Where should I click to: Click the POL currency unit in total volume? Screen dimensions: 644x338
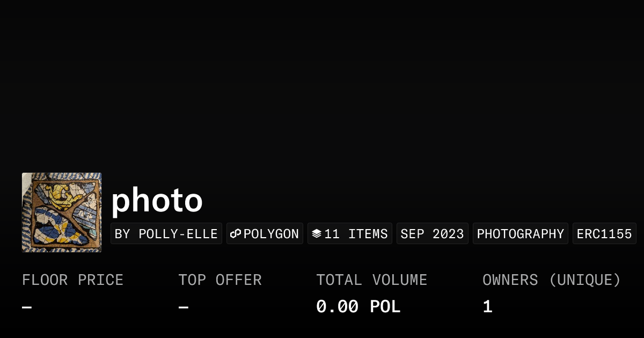385,307
